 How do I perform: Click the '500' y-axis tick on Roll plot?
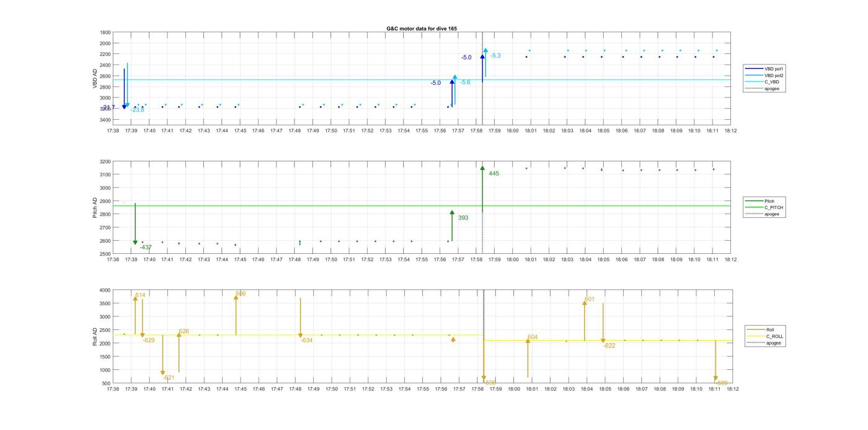coord(106,383)
